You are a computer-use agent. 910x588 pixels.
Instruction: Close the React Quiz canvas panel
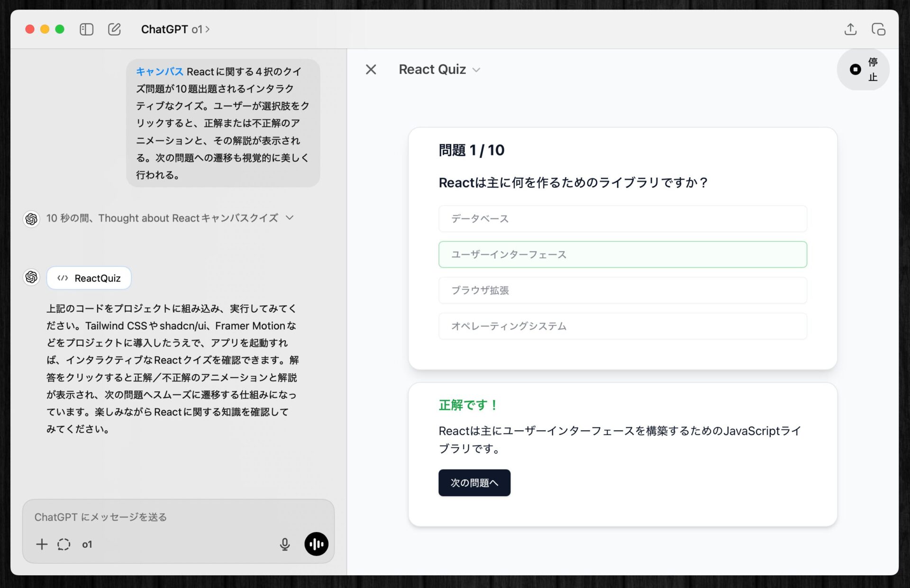(371, 70)
